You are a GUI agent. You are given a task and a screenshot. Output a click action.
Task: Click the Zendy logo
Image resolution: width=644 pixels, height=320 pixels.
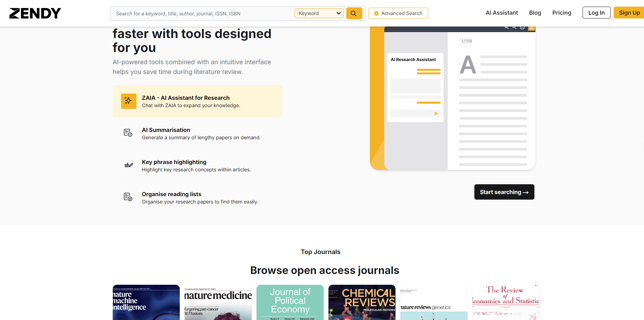[x=35, y=13]
